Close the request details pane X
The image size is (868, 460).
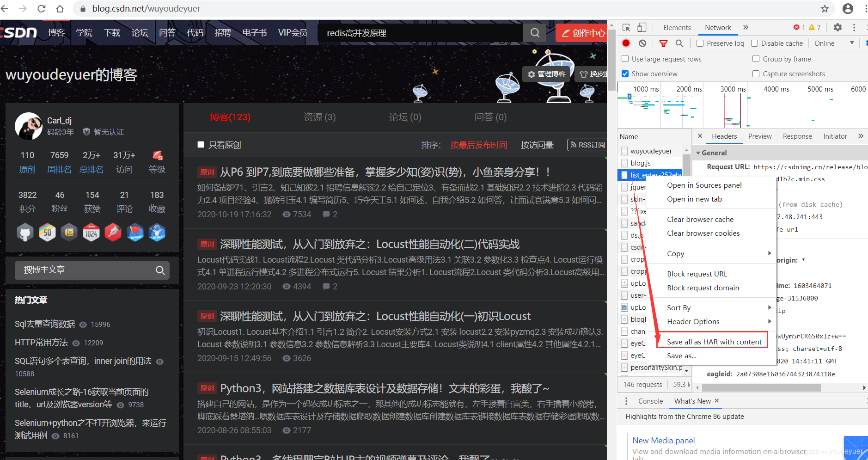point(700,136)
